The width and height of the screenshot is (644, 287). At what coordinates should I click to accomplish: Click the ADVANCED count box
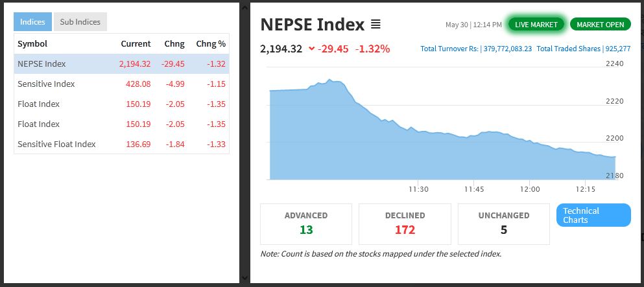(x=306, y=224)
